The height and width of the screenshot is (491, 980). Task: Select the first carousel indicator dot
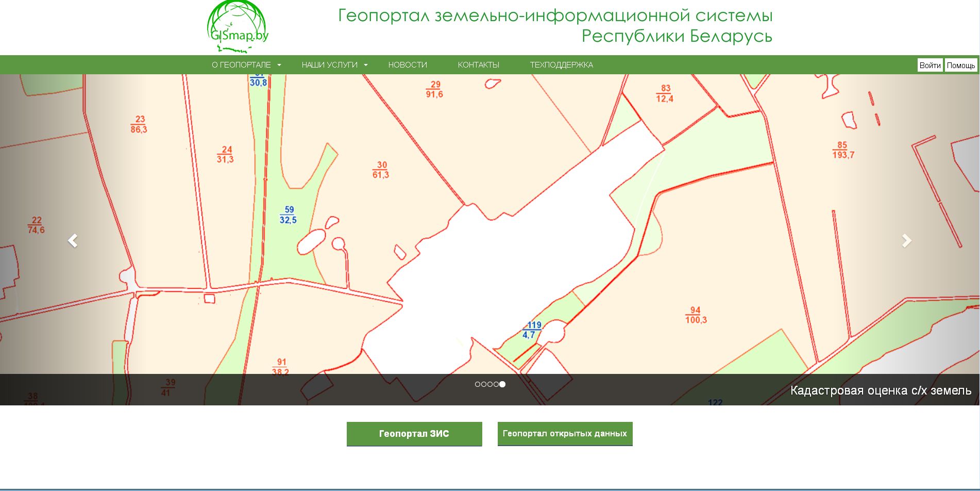[478, 384]
